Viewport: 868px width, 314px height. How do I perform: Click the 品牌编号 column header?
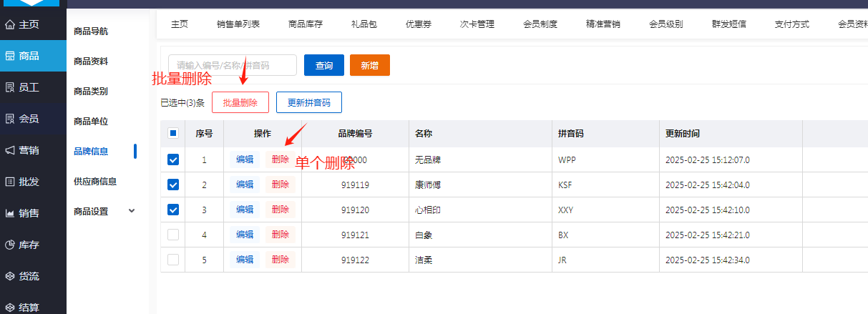click(355, 134)
